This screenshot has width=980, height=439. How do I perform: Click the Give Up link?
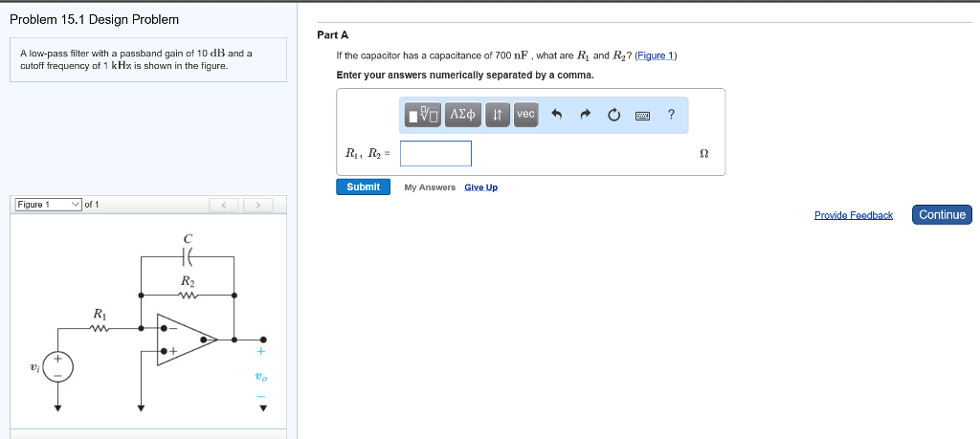(480, 187)
